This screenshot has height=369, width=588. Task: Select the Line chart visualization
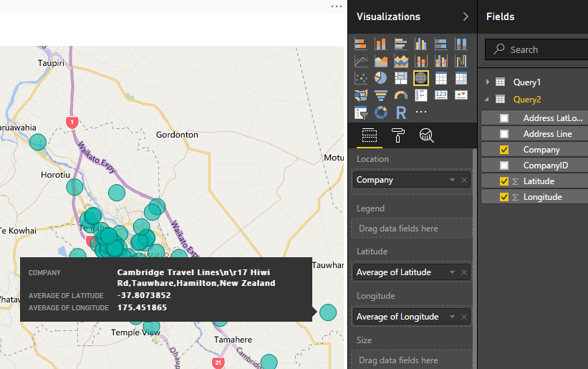[x=361, y=61]
